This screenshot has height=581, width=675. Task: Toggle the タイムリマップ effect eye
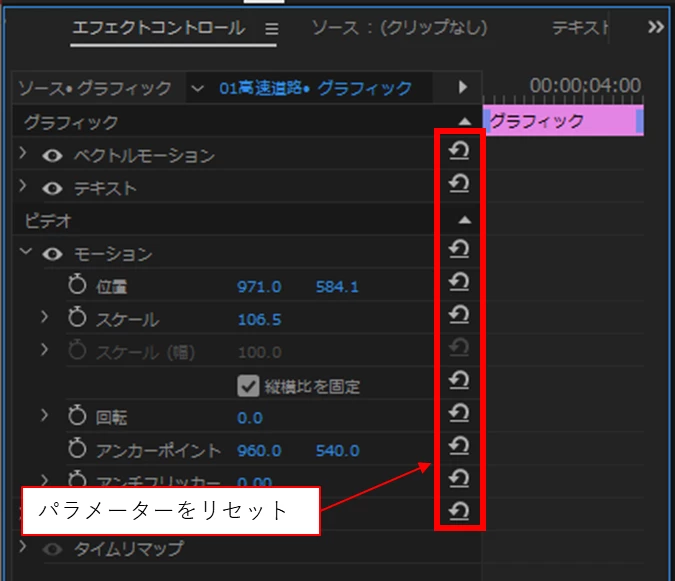(x=53, y=549)
